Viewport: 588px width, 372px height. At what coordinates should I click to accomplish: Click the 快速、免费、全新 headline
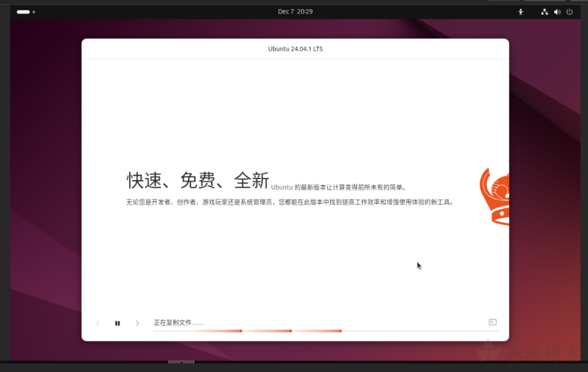coord(198,180)
